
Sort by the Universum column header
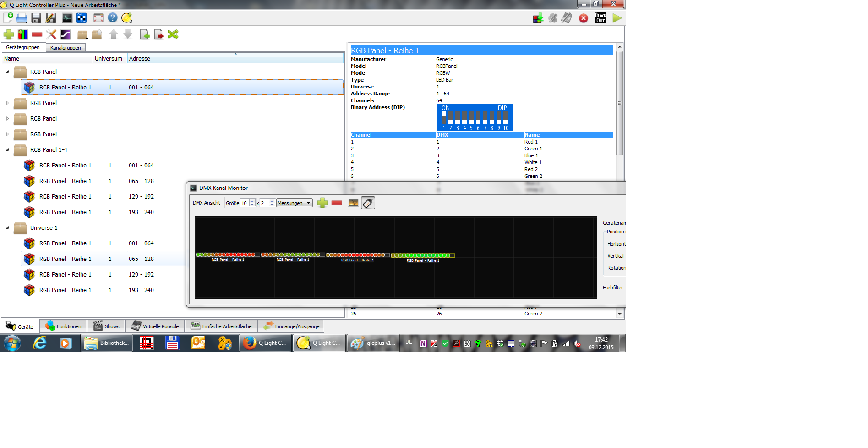[110, 59]
